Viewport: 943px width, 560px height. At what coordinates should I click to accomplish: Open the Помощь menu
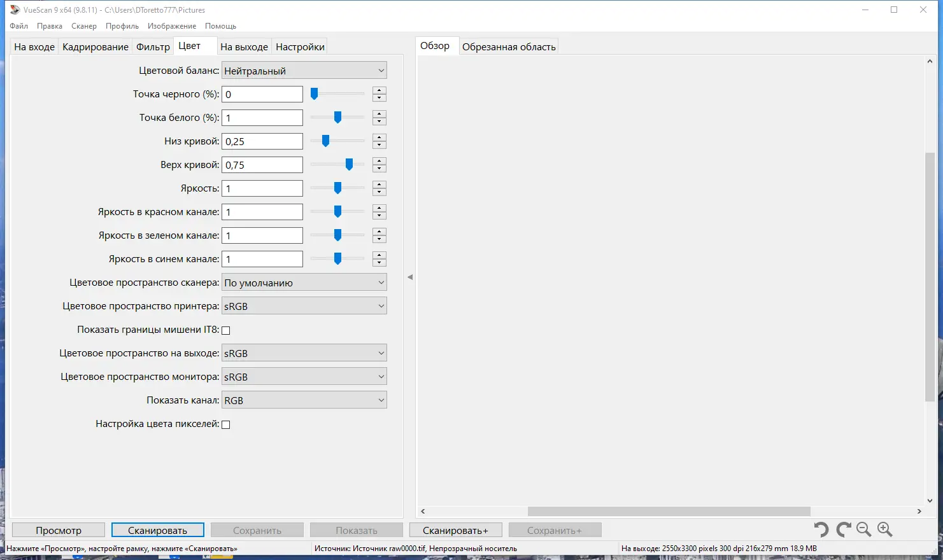221,26
